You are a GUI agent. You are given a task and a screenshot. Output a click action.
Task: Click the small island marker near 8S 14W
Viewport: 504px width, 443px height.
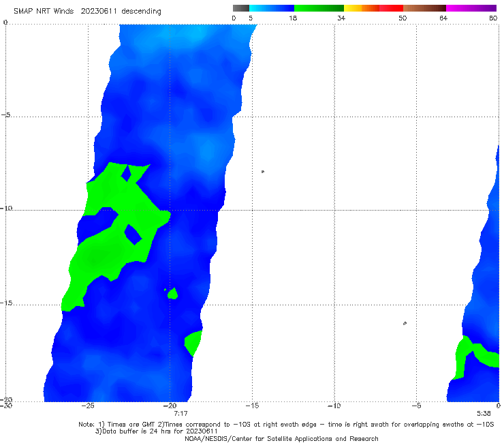point(263,172)
